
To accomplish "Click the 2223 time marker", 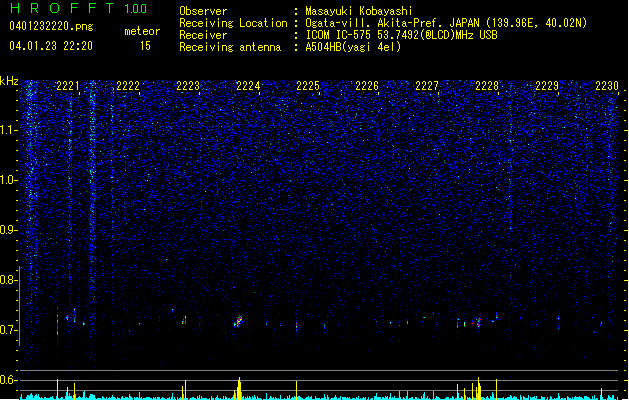I will [188, 86].
